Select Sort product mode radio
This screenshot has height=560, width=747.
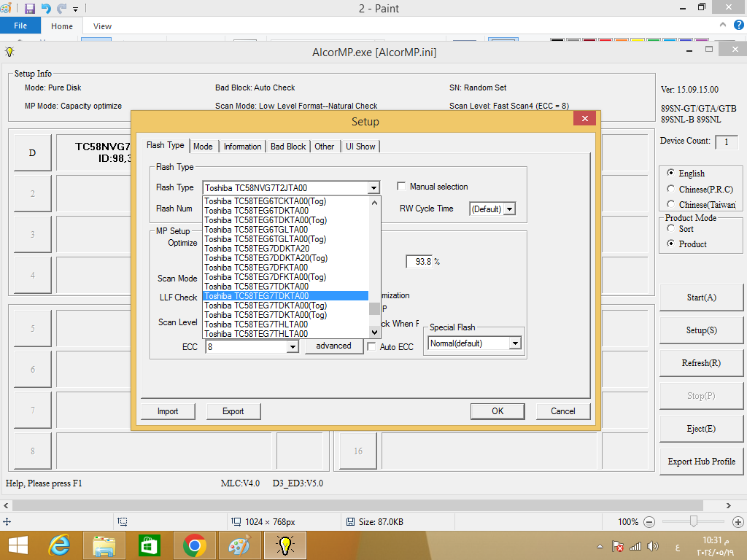tap(671, 228)
